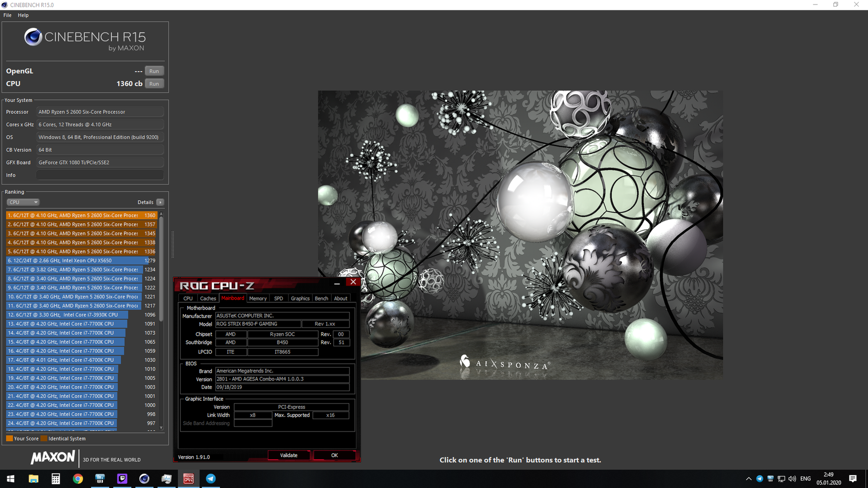Switch the ENG input language indicator

click(x=805, y=479)
